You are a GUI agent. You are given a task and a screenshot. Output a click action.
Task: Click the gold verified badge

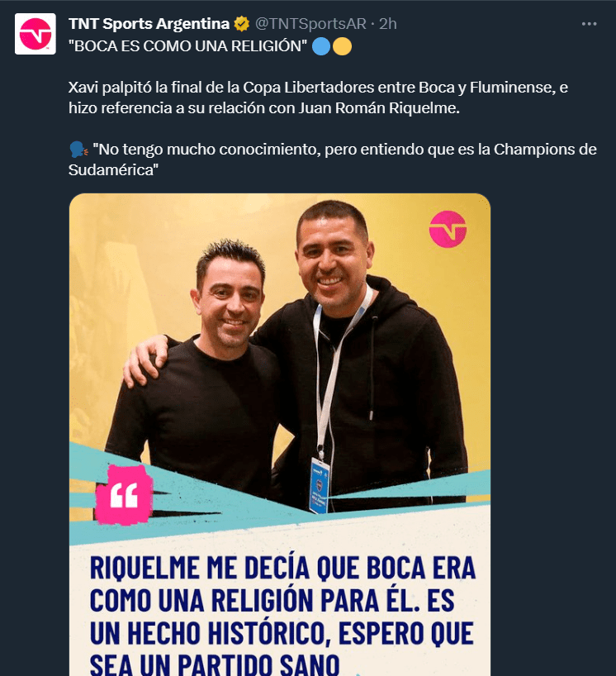pyautogui.click(x=242, y=24)
